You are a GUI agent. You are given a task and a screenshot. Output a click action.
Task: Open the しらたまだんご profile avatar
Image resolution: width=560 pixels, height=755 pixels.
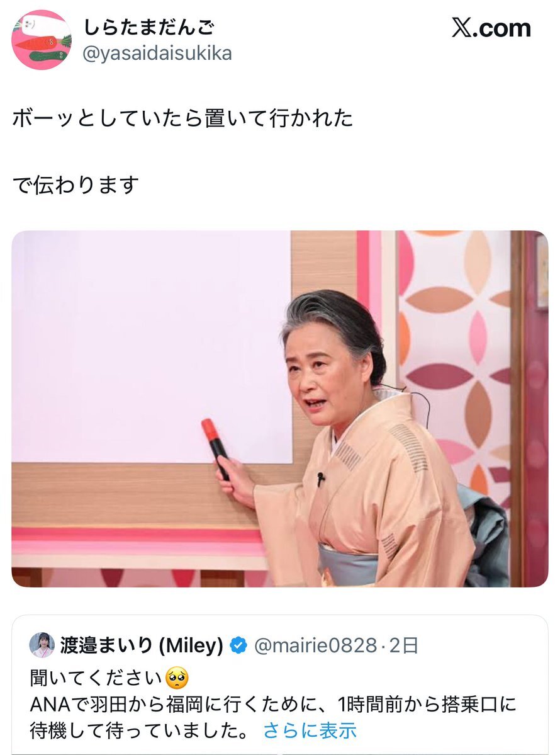tap(42, 40)
